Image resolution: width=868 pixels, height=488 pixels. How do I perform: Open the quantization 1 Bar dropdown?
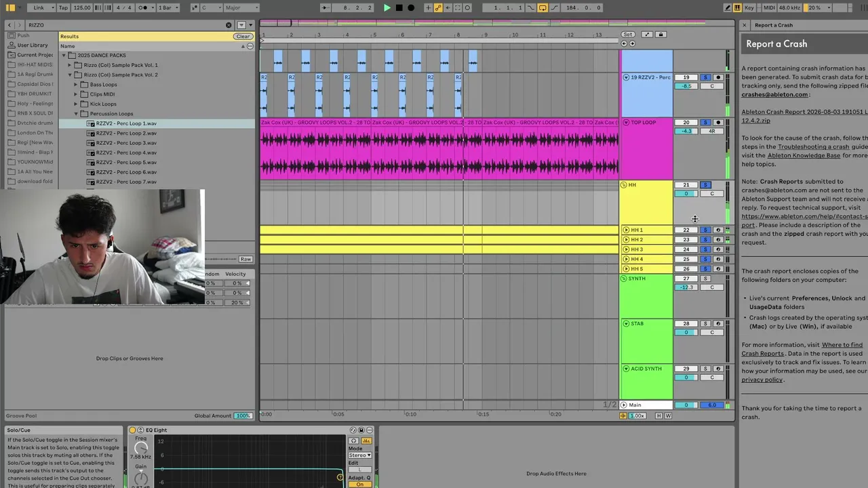(x=168, y=7)
